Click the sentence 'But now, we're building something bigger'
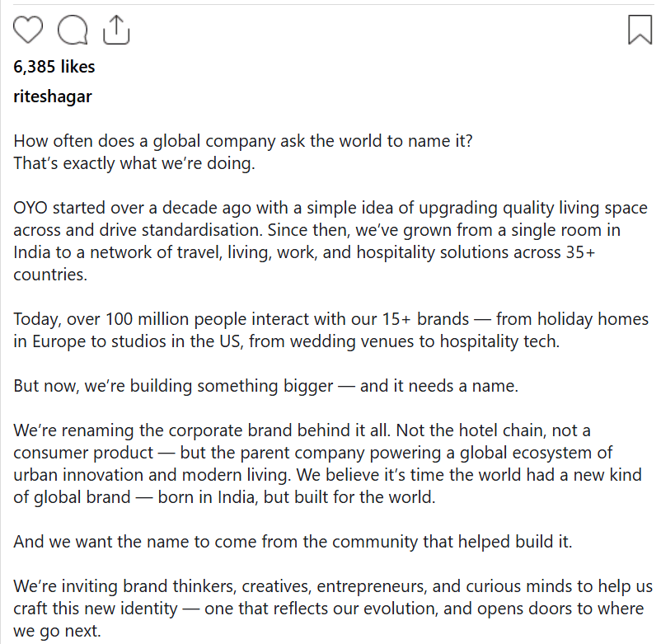This screenshot has width=661, height=644. (x=265, y=386)
